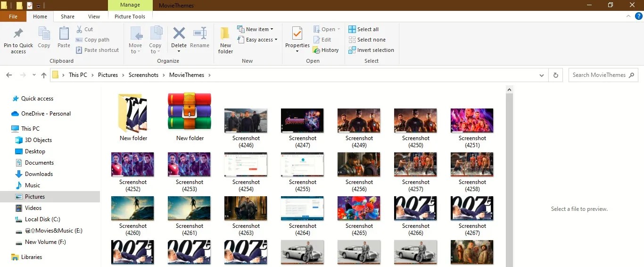This screenshot has height=267, width=644.
Task: Expand the Delete dropdown arrow
Action: 179,51
